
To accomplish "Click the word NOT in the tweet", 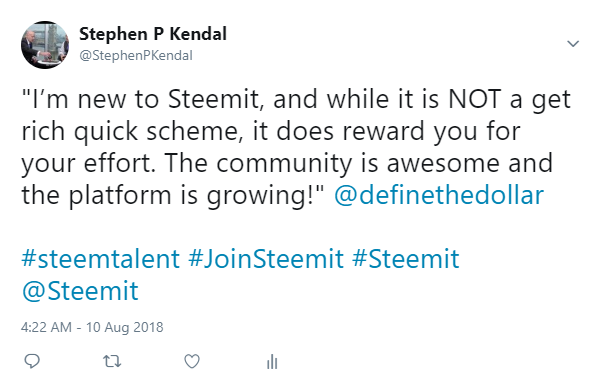I will (x=475, y=99).
